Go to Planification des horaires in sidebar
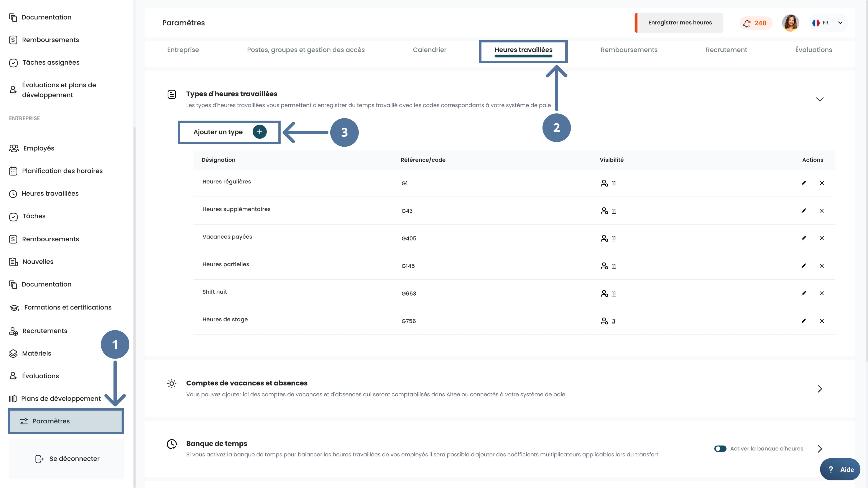Screen dimensions: 868x488 pyautogui.click(x=62, y=171)
